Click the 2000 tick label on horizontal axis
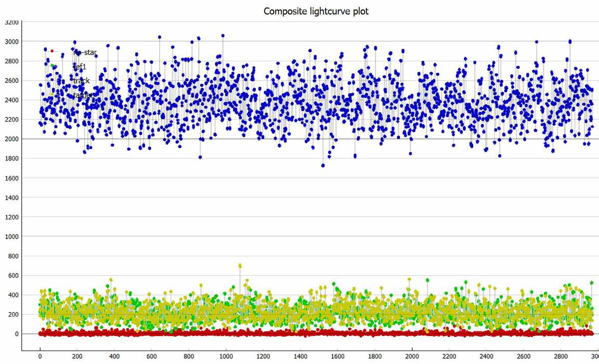This screenshot has height=364, width=599. click(x=412, y=356)
